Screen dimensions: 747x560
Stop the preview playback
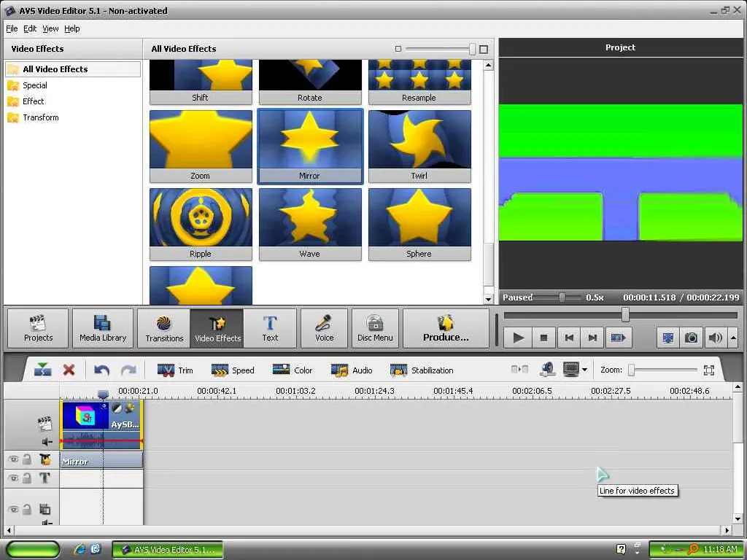(543, 338)
